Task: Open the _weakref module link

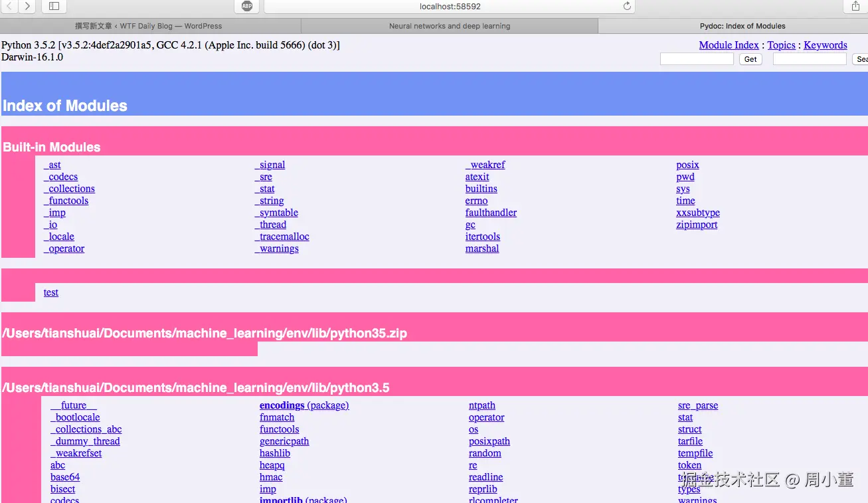Action: [485, 165]
